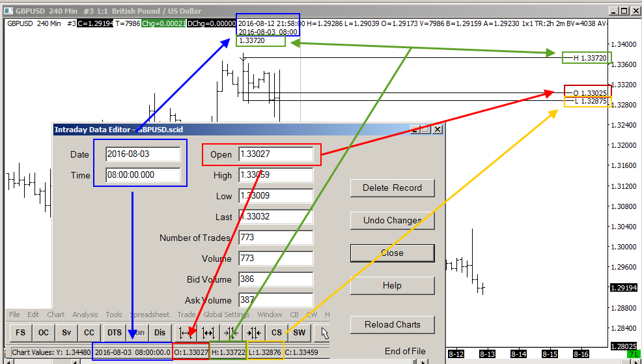
Task: Click the Date field showing 2016-08-03
Action: coord(143,154)
